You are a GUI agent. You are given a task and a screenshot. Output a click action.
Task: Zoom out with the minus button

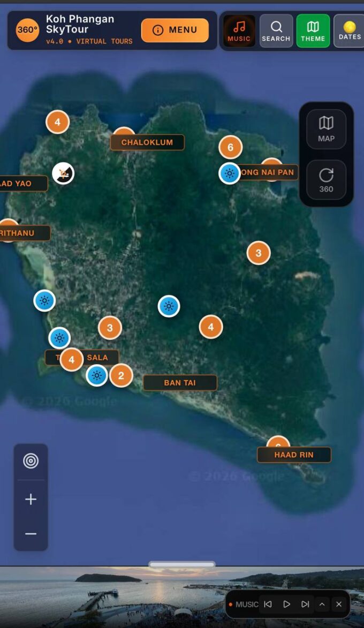[x=31, y=534]
